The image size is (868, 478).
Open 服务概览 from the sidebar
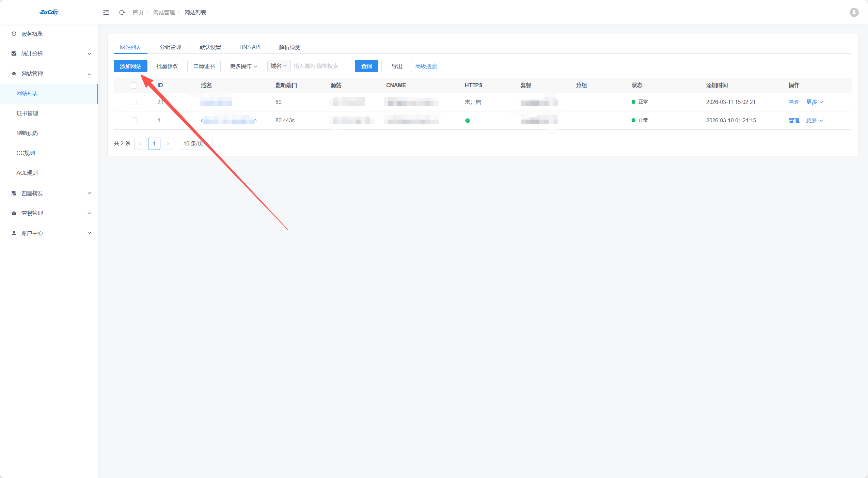coord(32,34)
